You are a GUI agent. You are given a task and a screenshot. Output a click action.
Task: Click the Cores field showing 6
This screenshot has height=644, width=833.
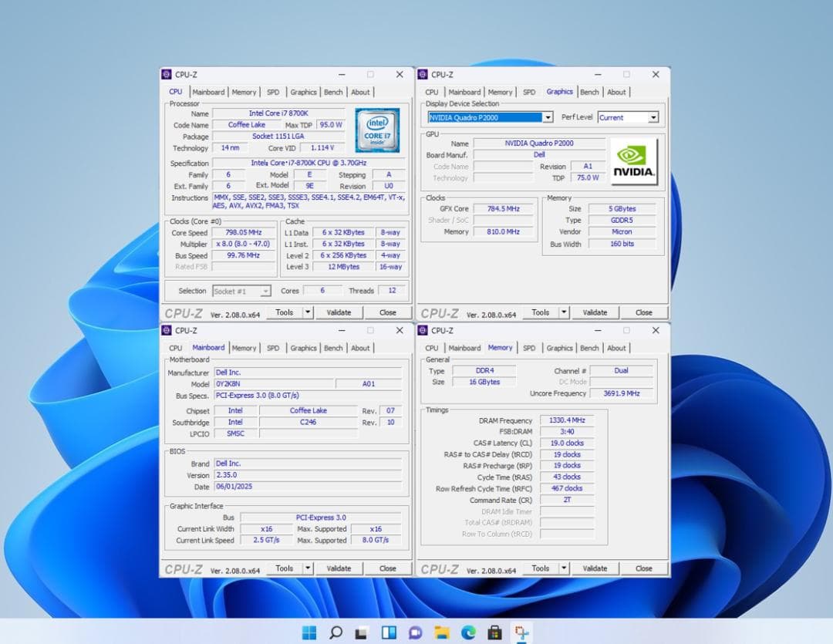322,291
